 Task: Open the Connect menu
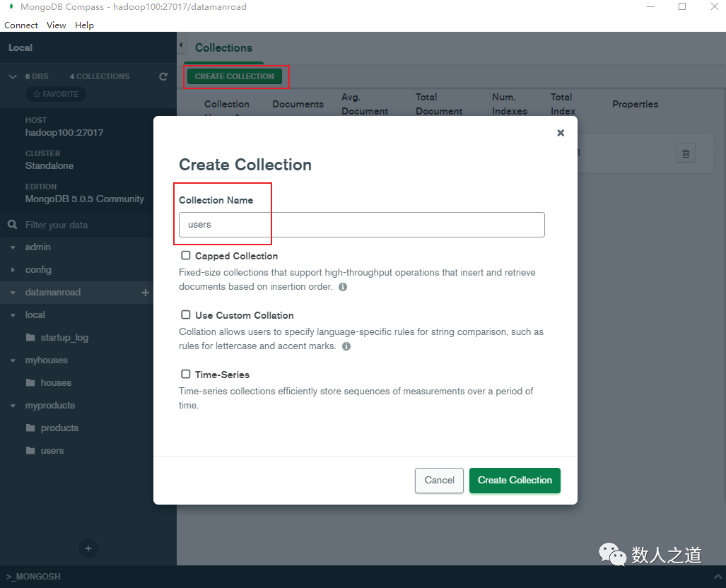[x=21, y=25]
